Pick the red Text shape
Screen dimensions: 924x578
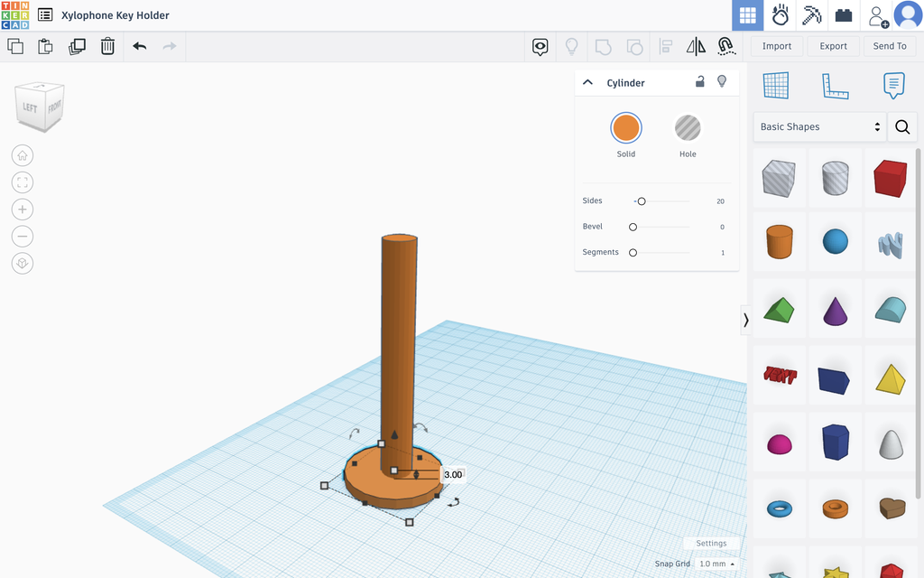[779, 374]
